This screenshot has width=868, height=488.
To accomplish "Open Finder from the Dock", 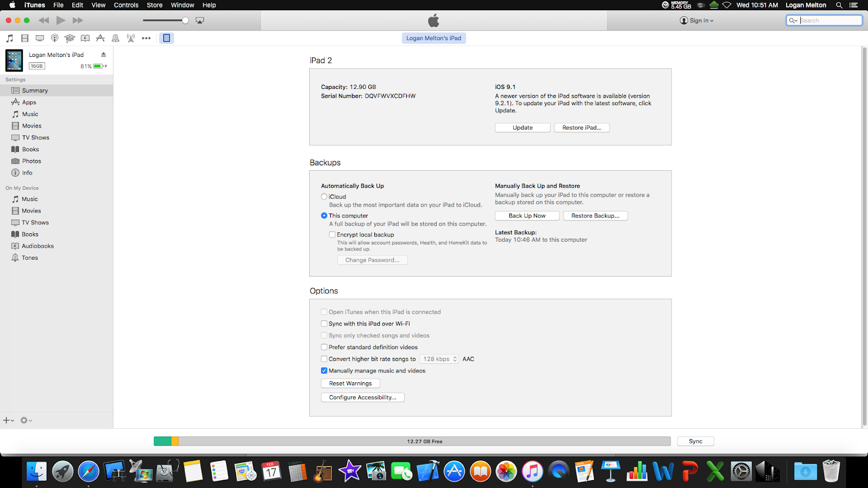I will pos(36,471).
